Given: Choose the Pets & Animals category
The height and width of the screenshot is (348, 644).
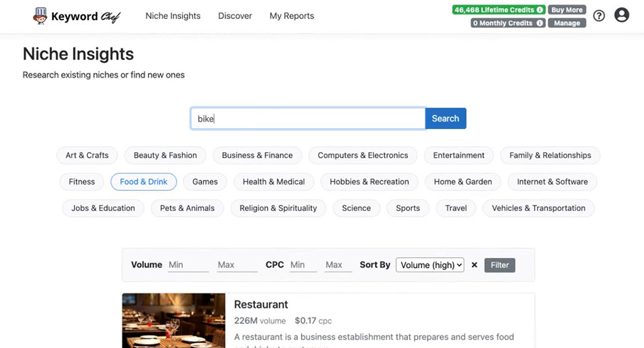Looking at the screenshot, I should click(187, 208).
